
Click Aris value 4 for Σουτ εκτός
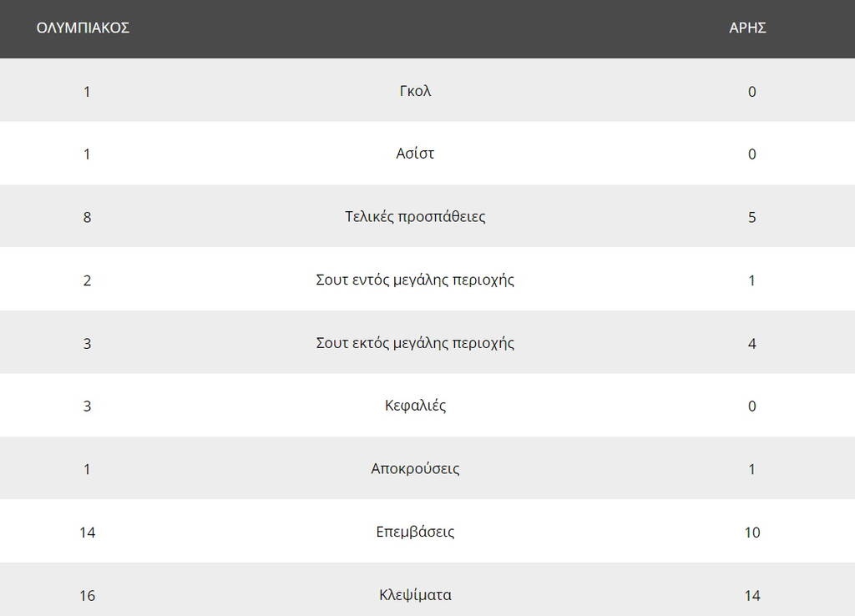[x=752, y=344]
